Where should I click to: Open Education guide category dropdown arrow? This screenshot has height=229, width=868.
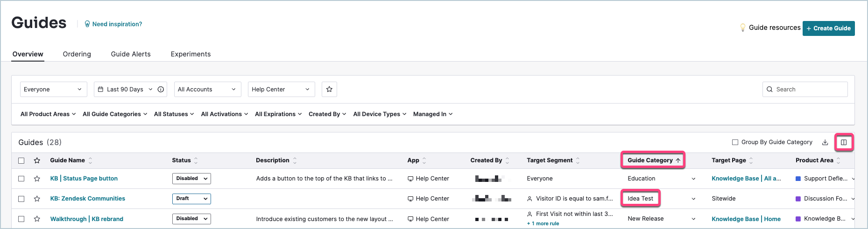pyautogui.click(x=693, y=179)
